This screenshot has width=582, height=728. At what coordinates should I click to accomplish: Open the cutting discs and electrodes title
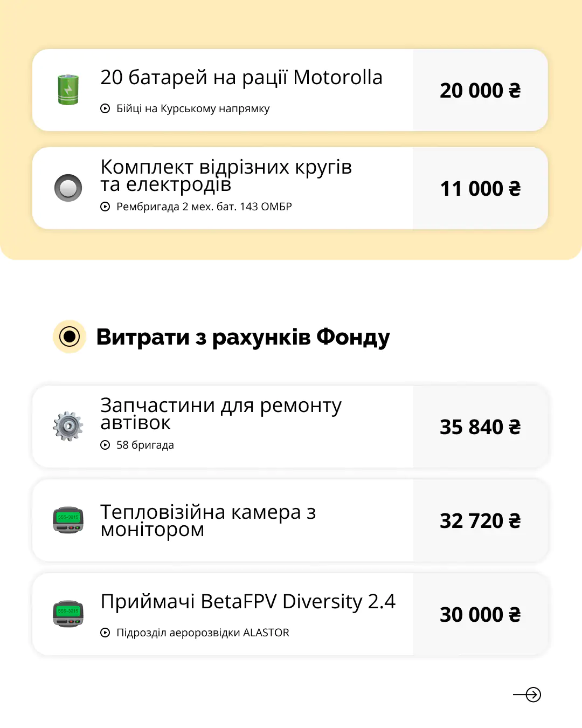(x=226, y=176)
